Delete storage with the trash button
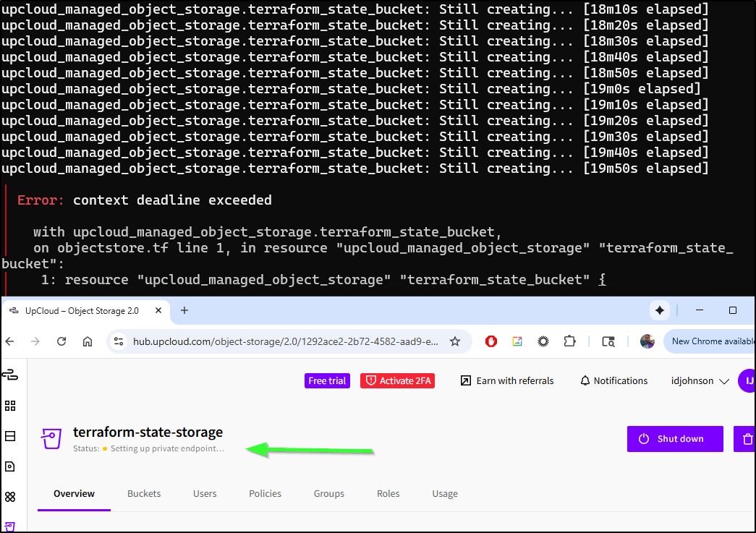The height and width of the screenshot is (533, 756). click(x=745, y=439)
